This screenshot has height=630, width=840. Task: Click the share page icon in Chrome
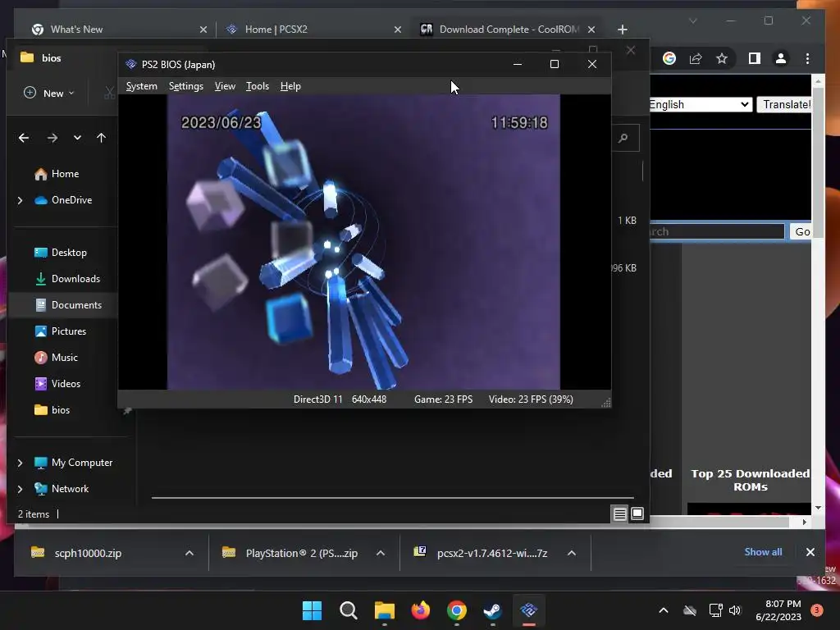click(x=696, y=58)
